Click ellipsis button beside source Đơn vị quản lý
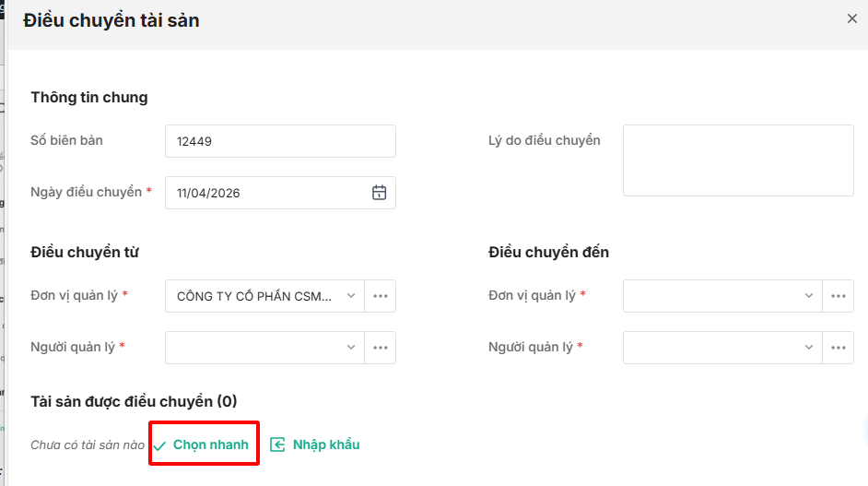Screen dimensions: 868x486 pyautogui.click(x=381, y=296)
